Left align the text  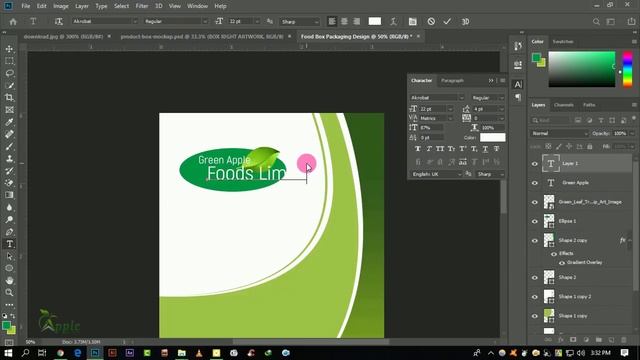[332, 21]
